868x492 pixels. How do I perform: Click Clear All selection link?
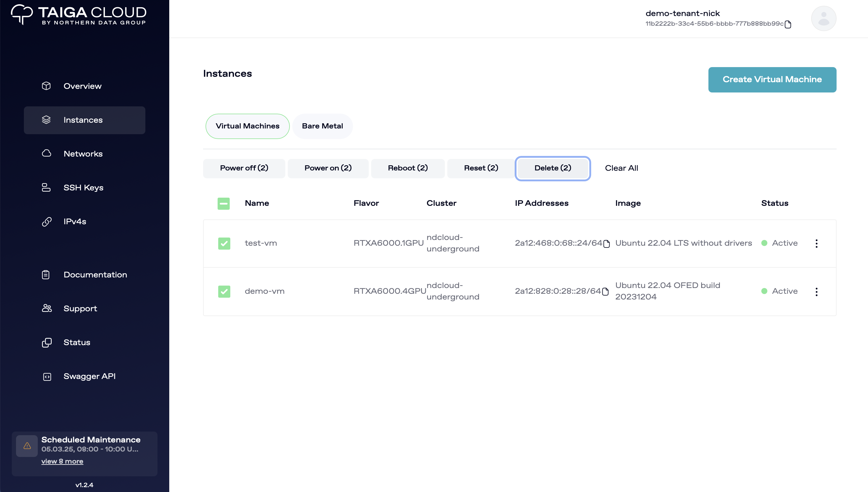621,168
